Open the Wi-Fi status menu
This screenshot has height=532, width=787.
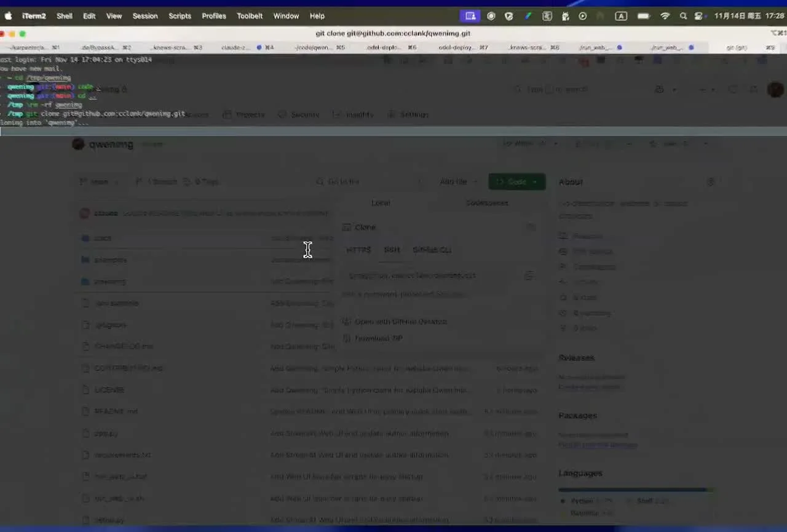click(x=665, y=16)
